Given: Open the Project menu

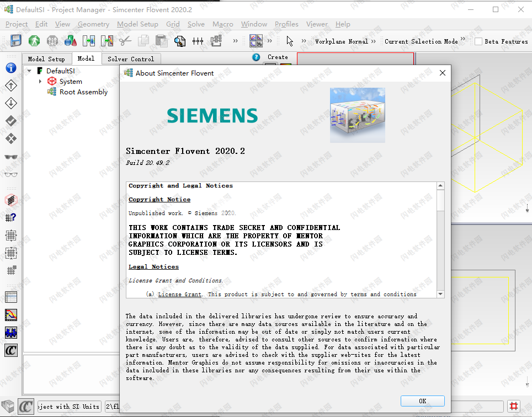Looking at the screenshot, I should pyautogui.click(x=17, y=24).
